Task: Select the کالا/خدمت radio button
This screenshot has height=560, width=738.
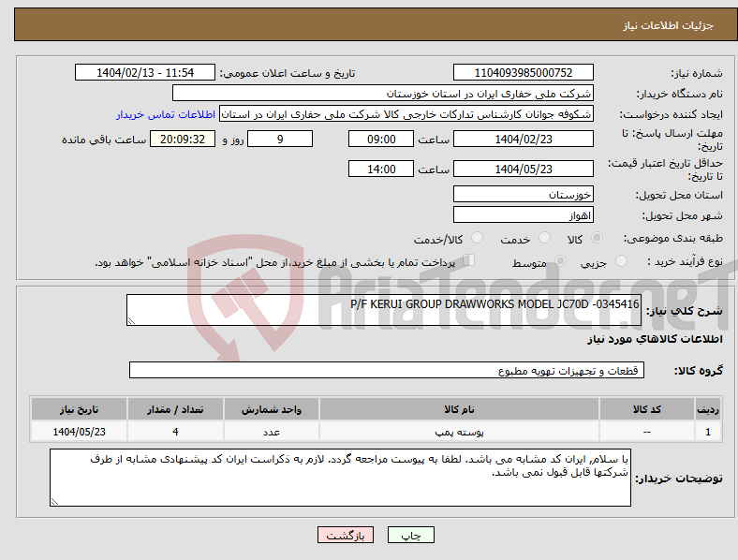Action: (478, 238)
